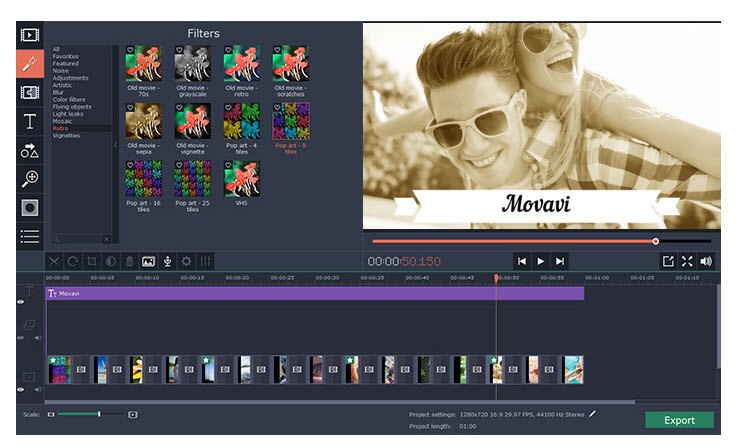Click the green Export button
This screenshot has width=741, height=447.
[679, 420]
